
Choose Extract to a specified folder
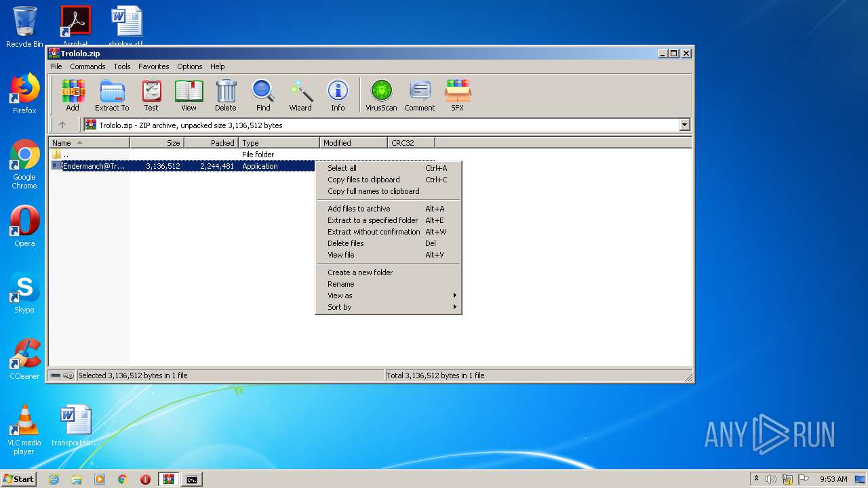pyautogui.click(x=389, y=220)
